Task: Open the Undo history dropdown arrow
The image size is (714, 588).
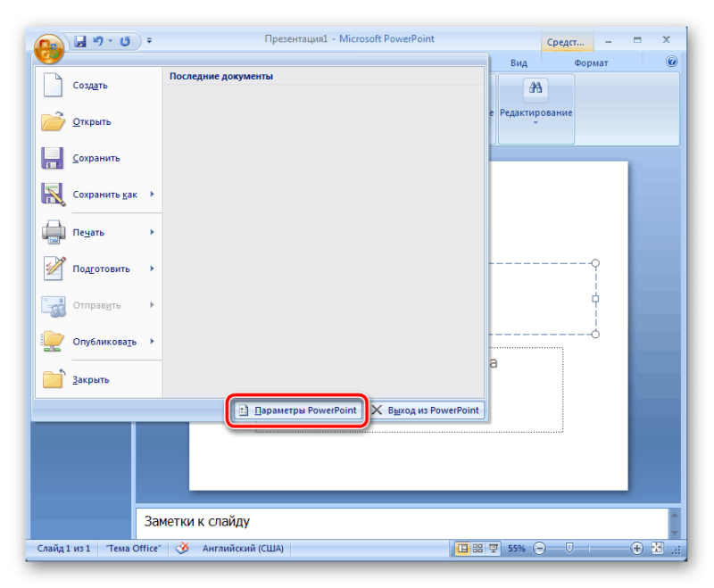Action: (x=110, y=41)
